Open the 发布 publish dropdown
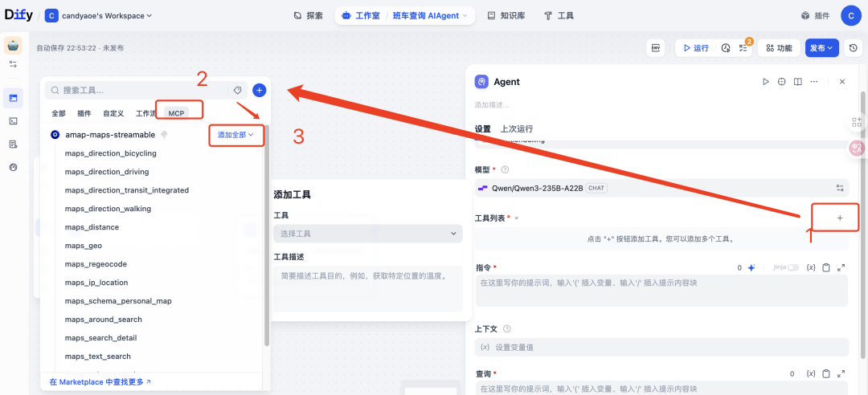Screen dimensions: 868x395 click(x=822, y=48)
